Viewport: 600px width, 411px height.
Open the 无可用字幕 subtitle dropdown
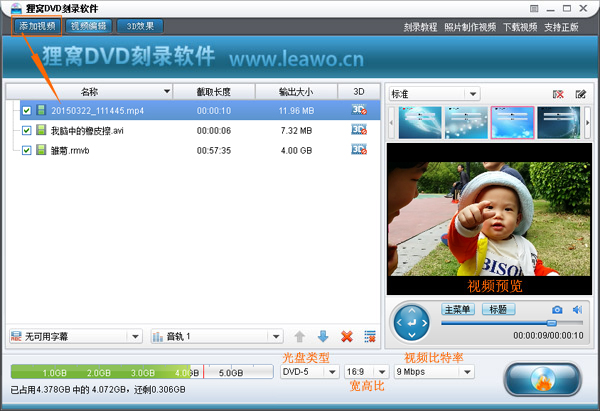point(76,336)
